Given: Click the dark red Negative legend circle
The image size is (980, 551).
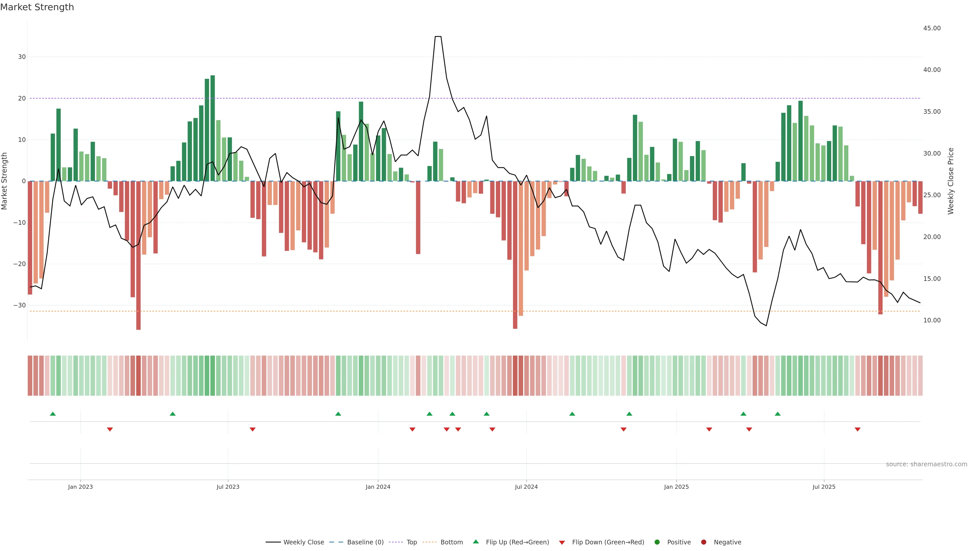Looking at the screenshot, I should tap(703, 542).
